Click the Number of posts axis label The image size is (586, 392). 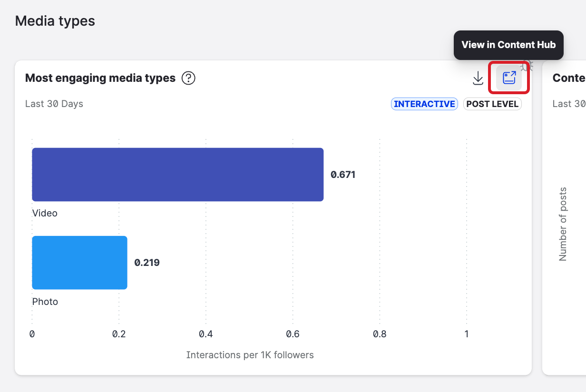563,224
